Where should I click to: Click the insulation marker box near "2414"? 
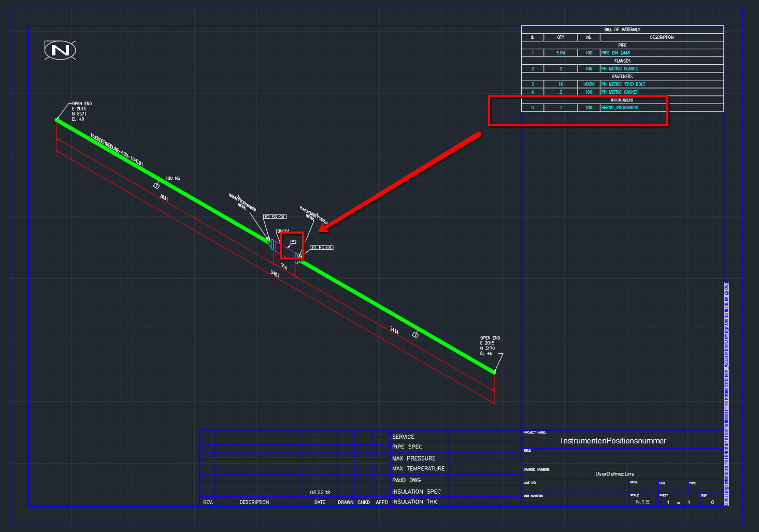click(x=415, y=335)
